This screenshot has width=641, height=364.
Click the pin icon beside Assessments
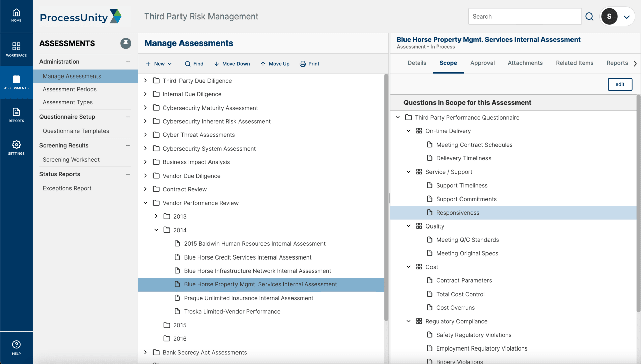click(x=126, y=43)
